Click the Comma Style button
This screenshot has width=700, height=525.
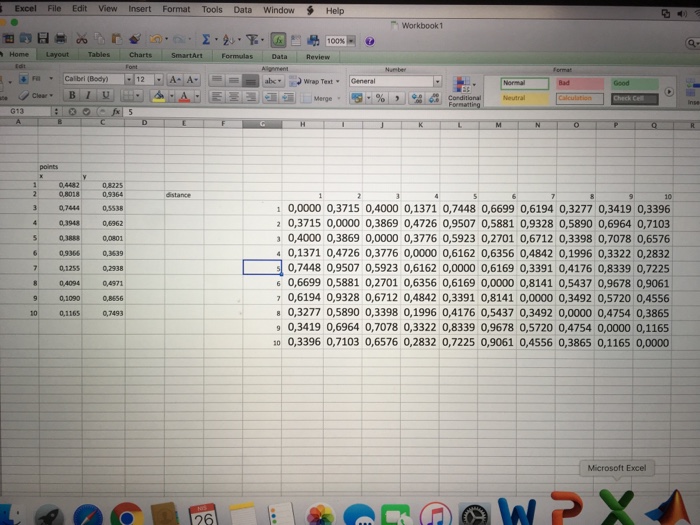397,98
